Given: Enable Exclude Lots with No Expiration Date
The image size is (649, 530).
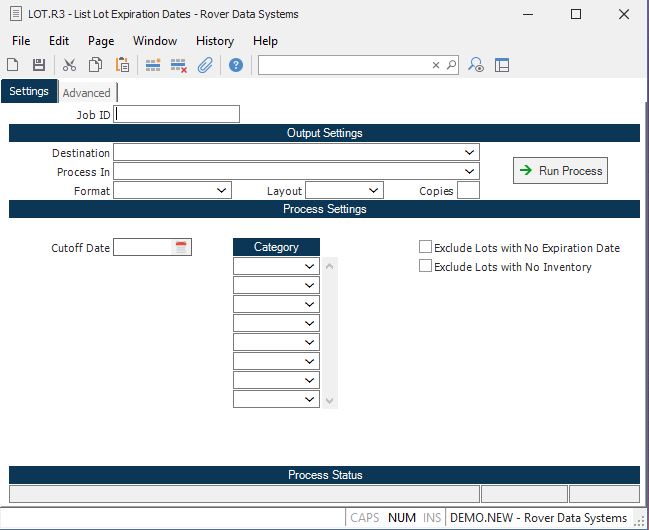Looking at the screenshot, I should (426, 247).
